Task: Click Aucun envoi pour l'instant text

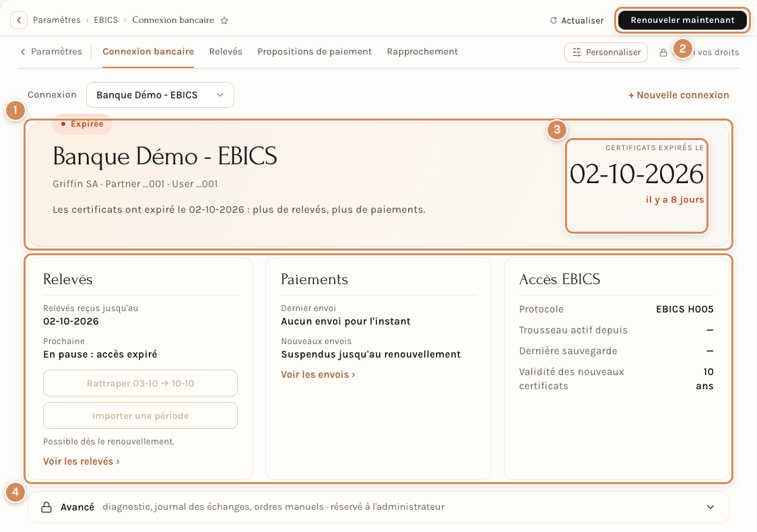Action: pos(345,321)
